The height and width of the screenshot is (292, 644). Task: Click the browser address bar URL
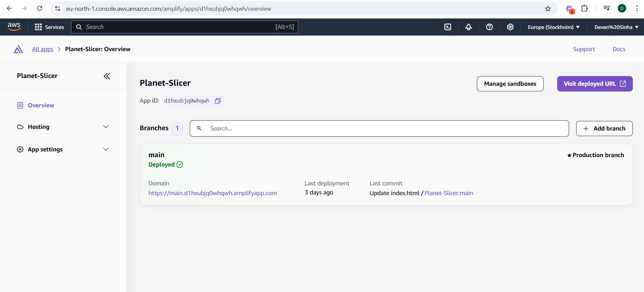click(168, 9)
